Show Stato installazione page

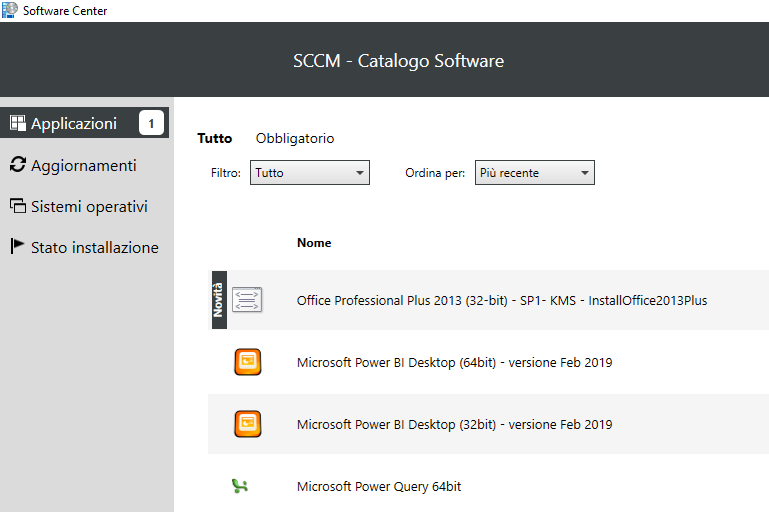pos(84,247)
